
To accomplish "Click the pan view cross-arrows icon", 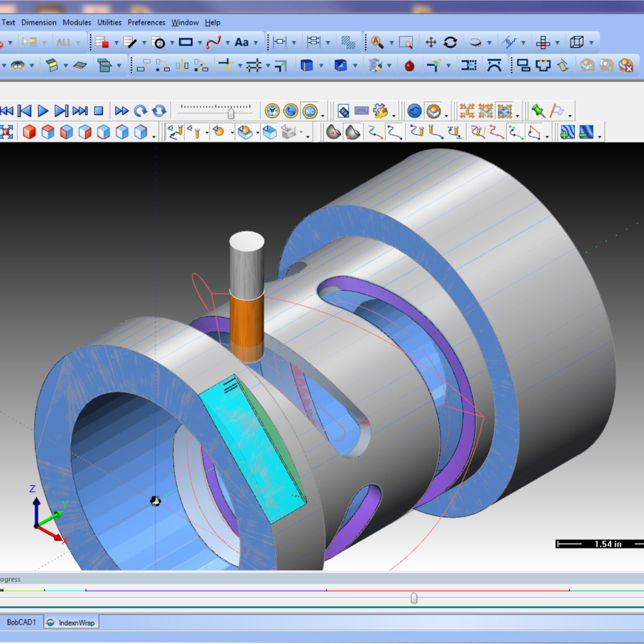I will (x=431, y=43).
